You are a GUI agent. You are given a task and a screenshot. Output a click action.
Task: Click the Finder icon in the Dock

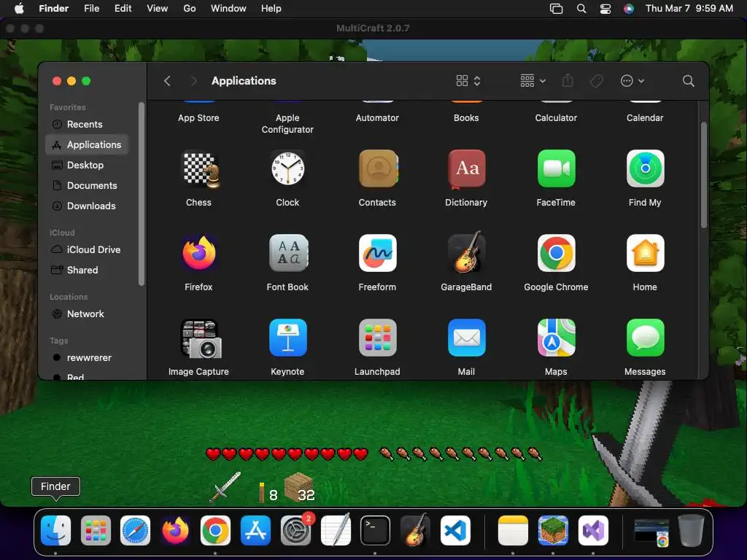coord(55,531)
